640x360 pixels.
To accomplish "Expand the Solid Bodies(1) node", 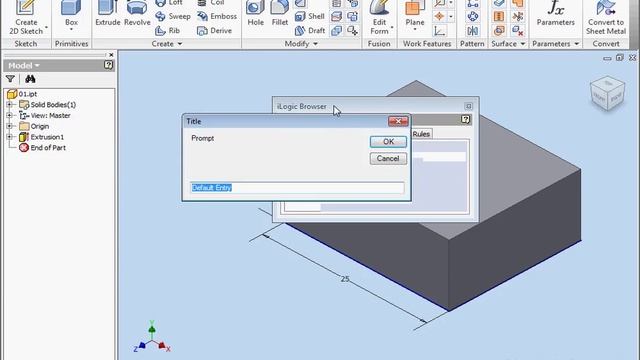I will (x=9, y=105).
